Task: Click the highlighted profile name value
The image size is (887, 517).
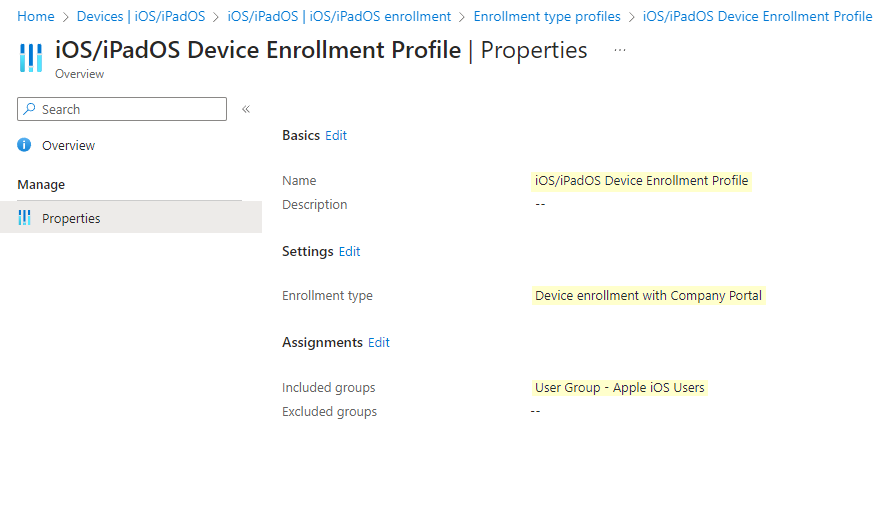Action: tap(641, 181)
